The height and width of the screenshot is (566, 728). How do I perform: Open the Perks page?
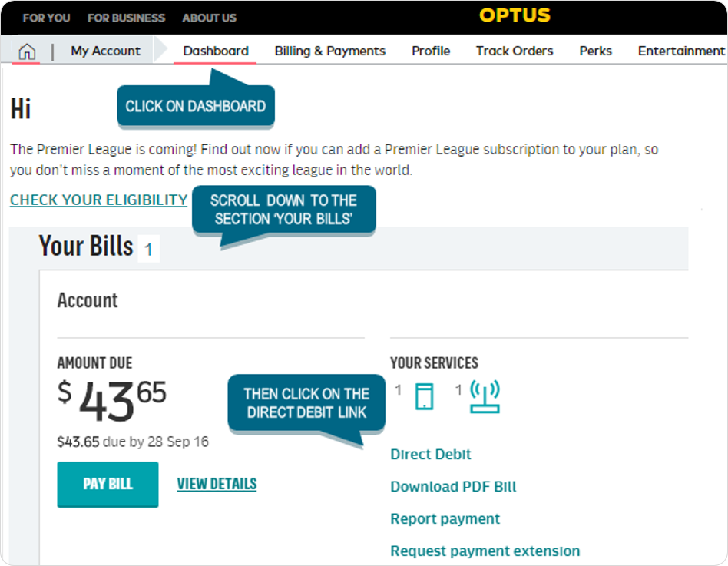click(595, 50)
